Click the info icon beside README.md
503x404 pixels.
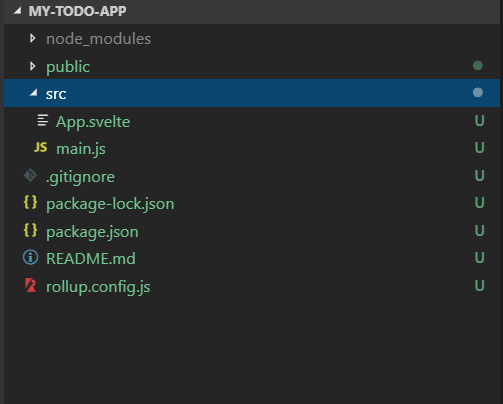click(30, 258)
